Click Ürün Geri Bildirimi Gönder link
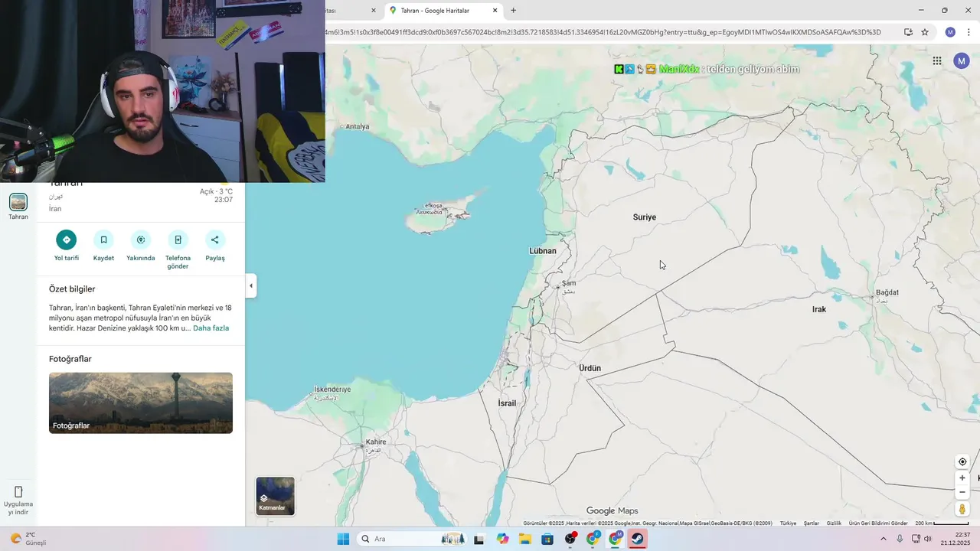 878,523
